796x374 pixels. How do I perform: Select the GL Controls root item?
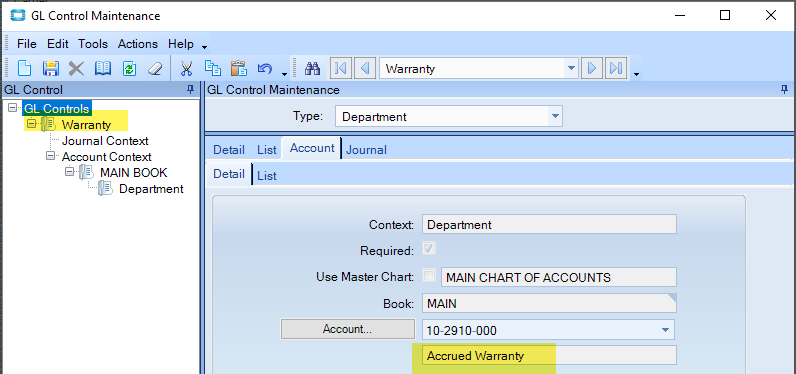(x=56, y=108)
